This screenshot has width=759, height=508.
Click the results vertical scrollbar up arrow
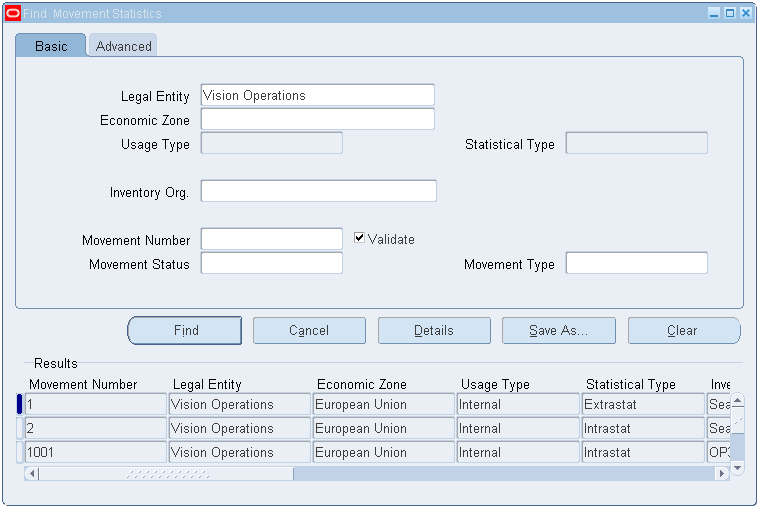[x=737, y=400]
